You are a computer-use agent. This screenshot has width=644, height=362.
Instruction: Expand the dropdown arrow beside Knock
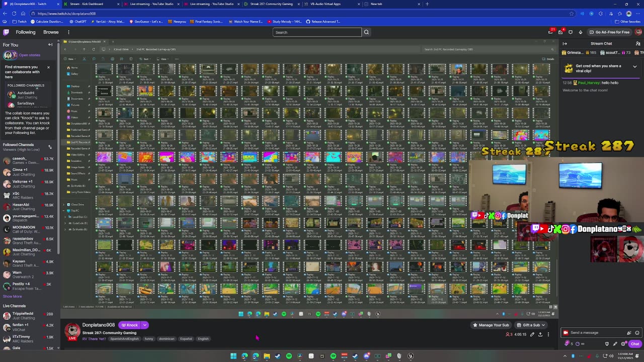[144, 325]
